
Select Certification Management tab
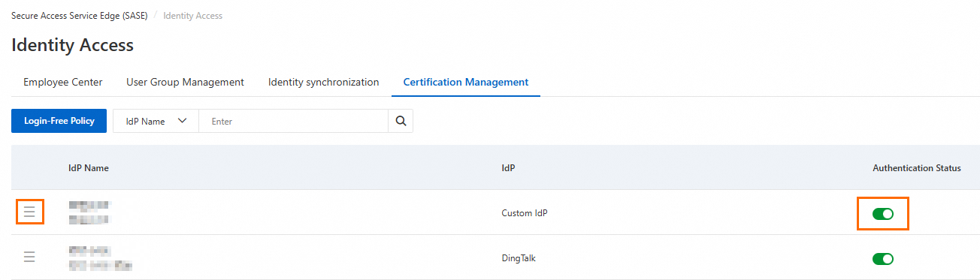click(x=466, y=82)
